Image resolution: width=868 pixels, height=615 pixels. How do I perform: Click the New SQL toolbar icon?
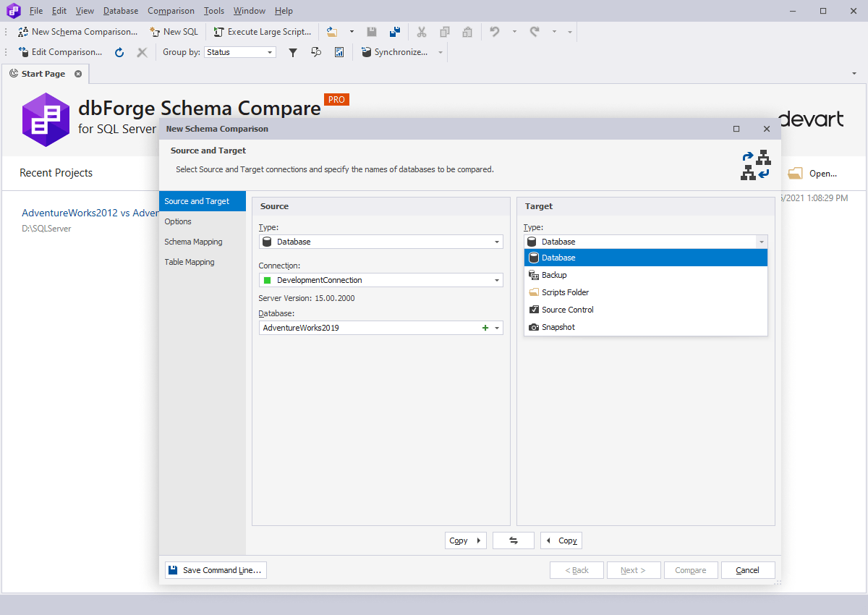tap(155, 32)
